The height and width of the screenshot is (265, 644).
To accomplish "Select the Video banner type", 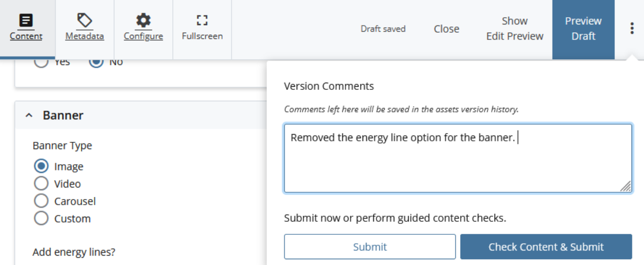I will (x=41, y=183).
